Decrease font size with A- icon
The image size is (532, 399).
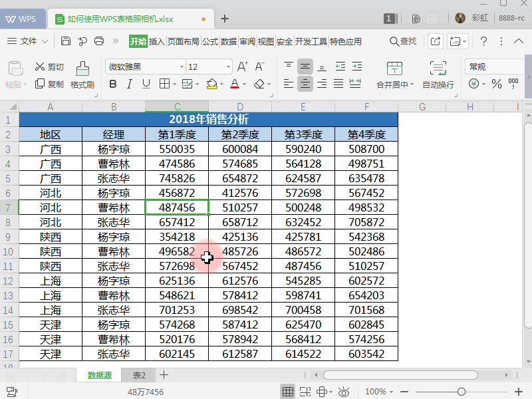pos(259,66)
